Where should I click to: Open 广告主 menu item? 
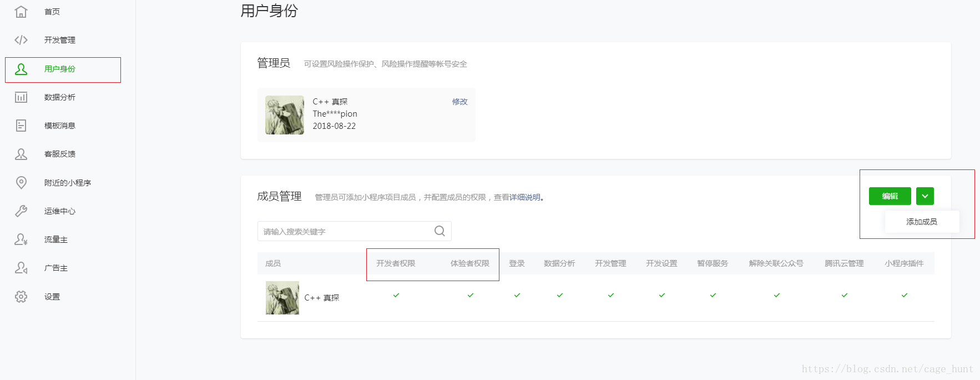pos(56,268)
